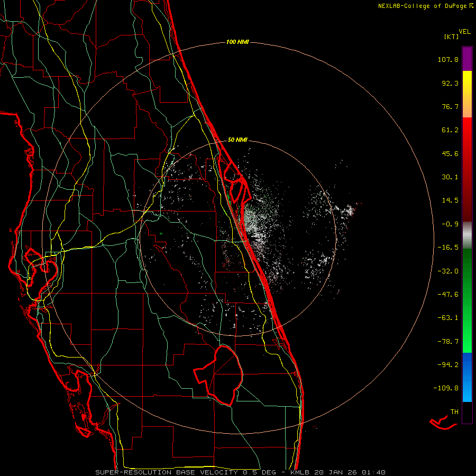Click the 30.1 legend value

[450, 177]
